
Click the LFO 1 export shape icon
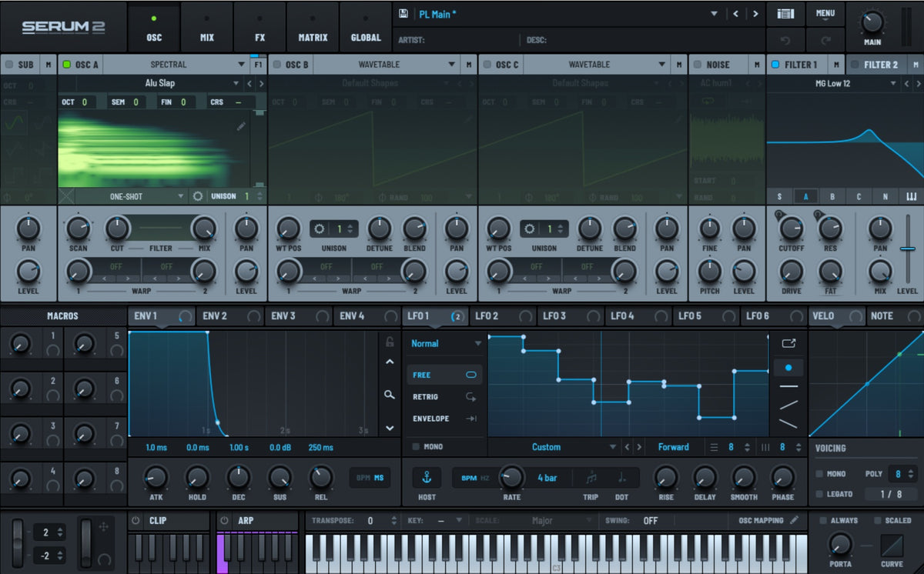click(x=788, y=343)
